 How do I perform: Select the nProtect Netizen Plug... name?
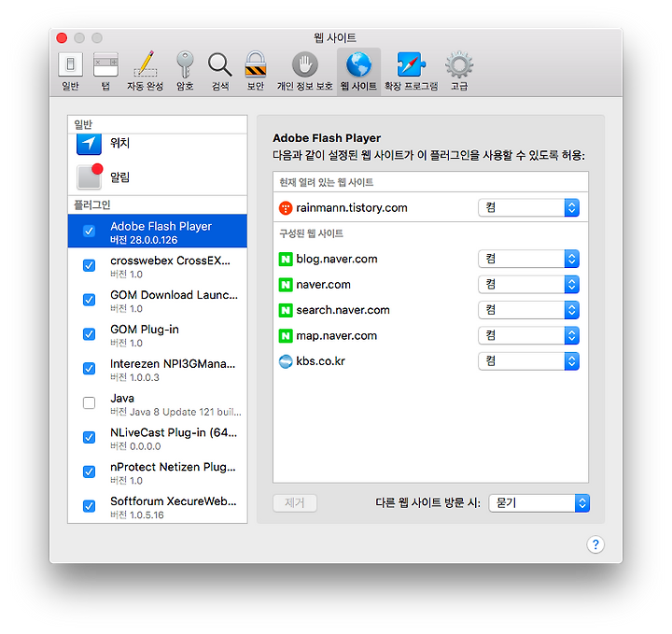(x=173, y=467)
